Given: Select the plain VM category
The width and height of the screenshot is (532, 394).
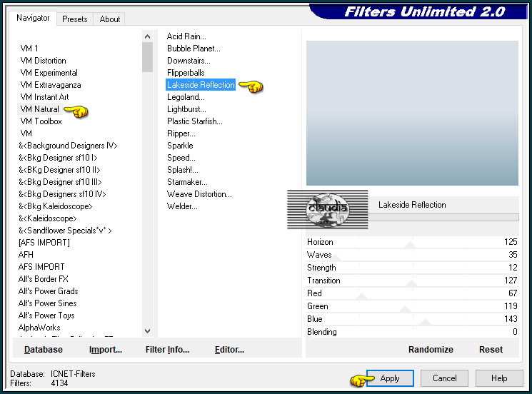Looking at the screenshot, I should (26, 133).
